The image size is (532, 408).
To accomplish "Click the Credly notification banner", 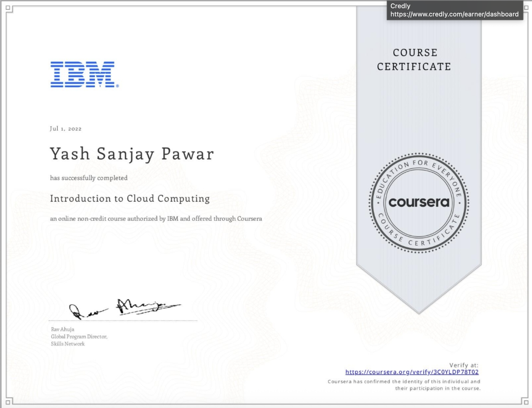I will point(455,10).
